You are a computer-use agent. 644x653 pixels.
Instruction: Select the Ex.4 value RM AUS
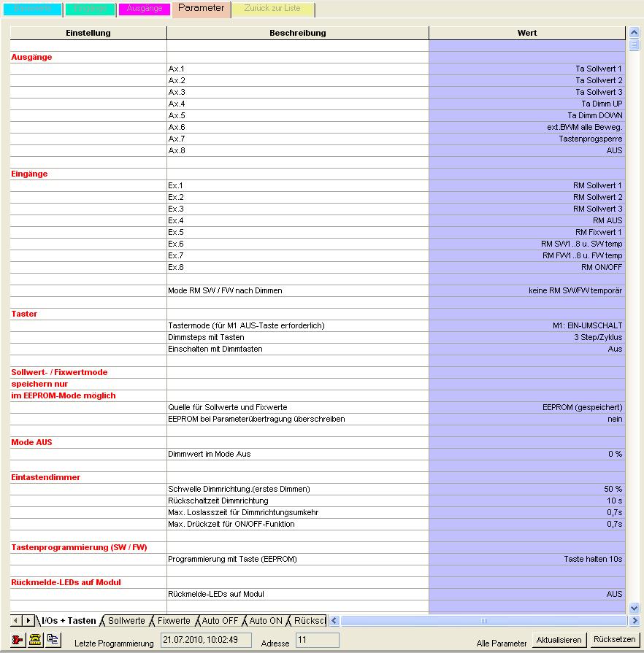[x=527, y=220]
